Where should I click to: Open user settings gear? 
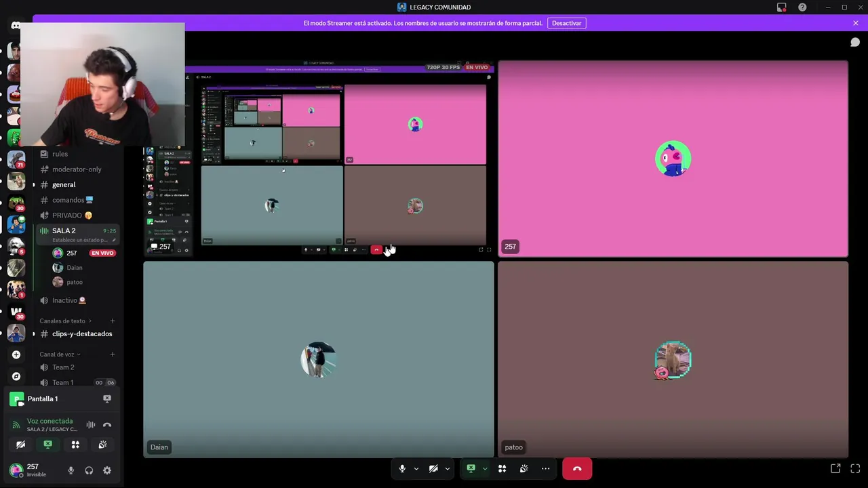(x=106, y=470)
